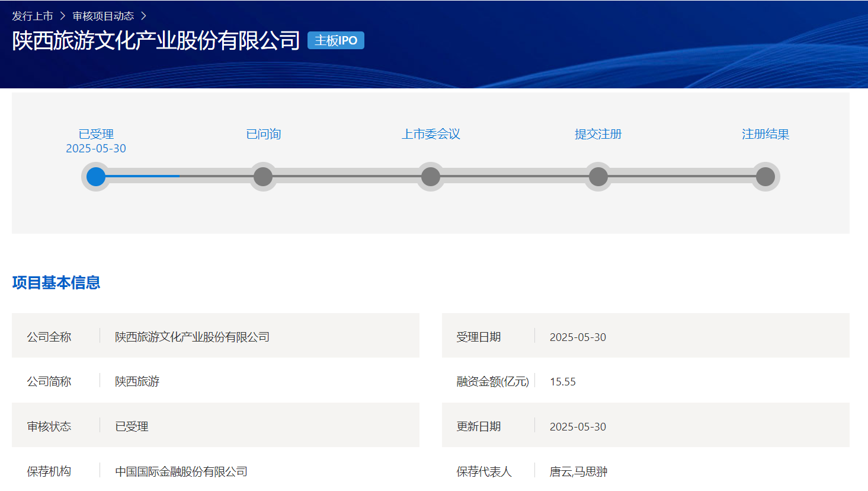Click the 主板IPO badge

(x=335, y=40)
